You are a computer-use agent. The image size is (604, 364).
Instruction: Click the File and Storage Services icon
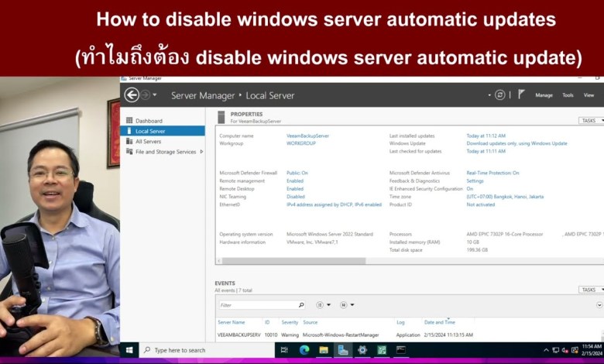point(129,152)
